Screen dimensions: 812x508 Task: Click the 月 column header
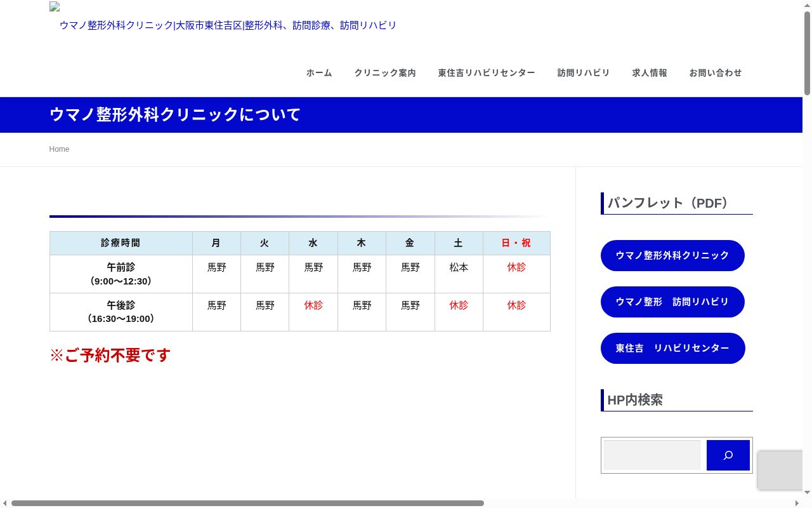pos(216,243)
